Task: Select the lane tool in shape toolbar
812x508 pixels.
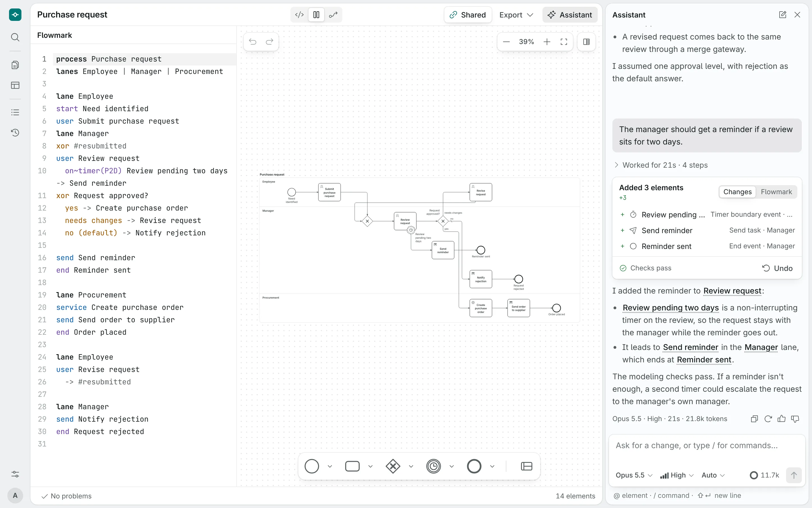Action: pos(526,466)
